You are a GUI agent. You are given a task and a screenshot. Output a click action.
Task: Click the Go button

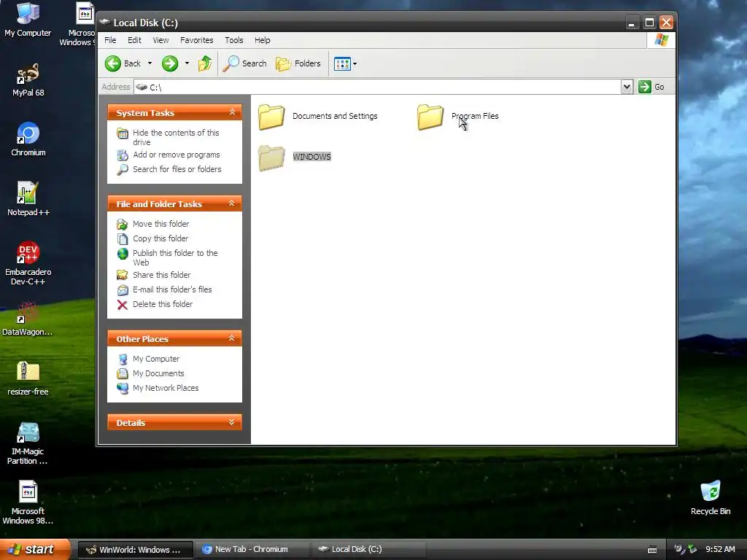point(651,87)
